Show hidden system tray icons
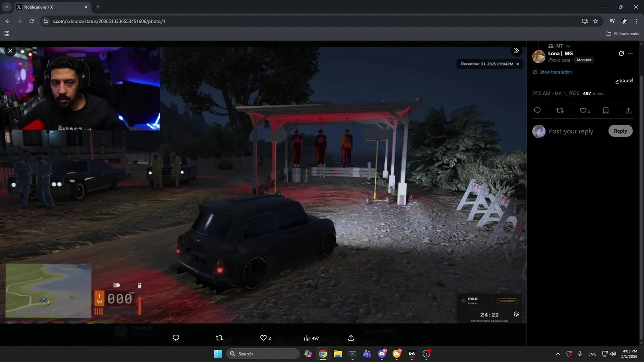 (557, 354)
